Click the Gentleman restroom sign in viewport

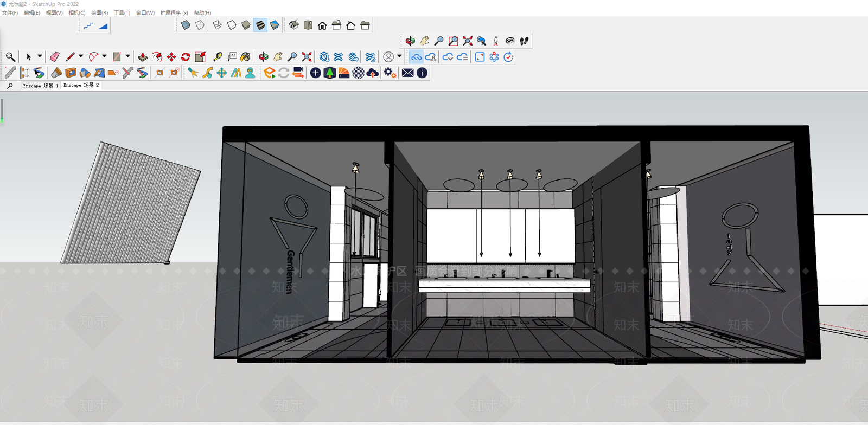pos(293,244)
